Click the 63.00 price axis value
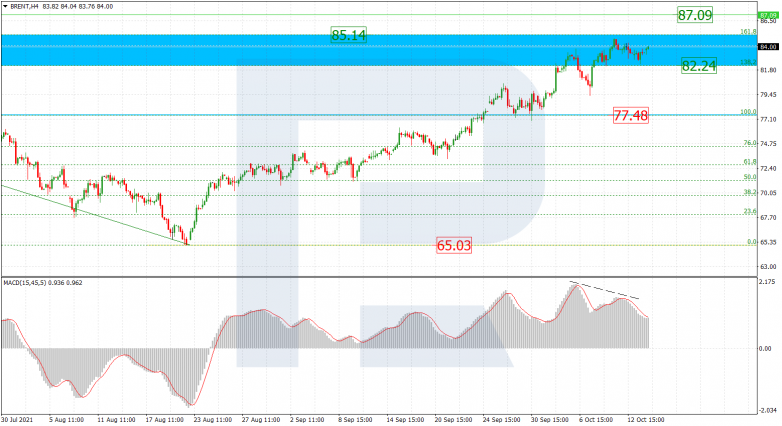This screenshot has width=782, height=426. [768, 266]
